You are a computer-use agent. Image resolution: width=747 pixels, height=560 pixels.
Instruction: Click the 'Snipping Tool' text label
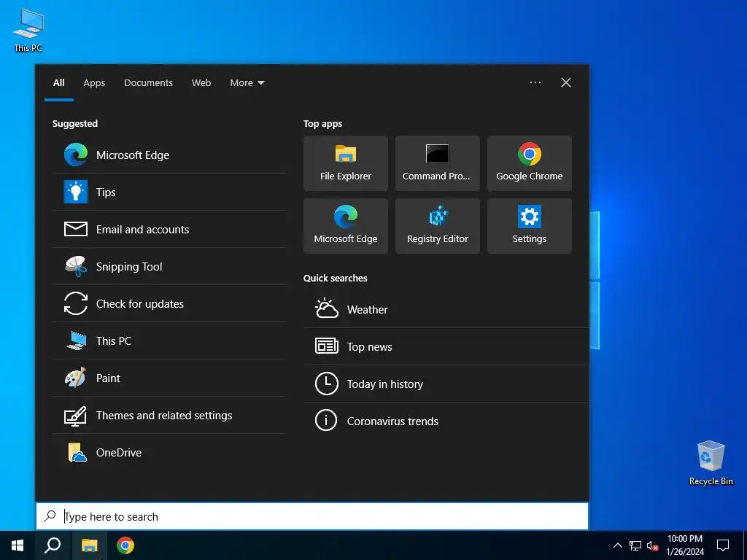(129, 267)
